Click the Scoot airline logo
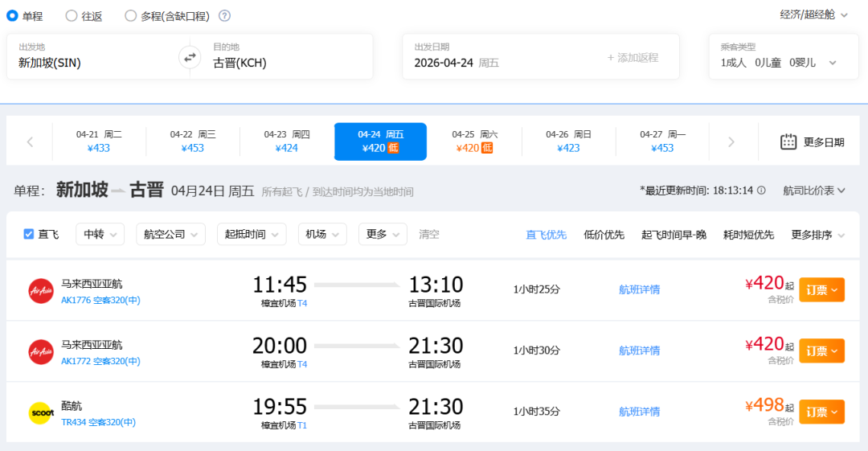This screenshot has width=868, height=451. (x=40, y=412)
